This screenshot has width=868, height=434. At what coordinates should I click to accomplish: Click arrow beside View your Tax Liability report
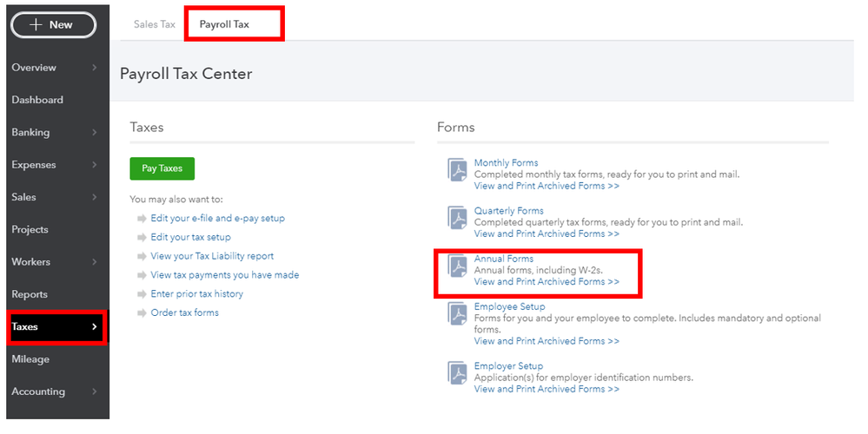(x=142, y=256)
